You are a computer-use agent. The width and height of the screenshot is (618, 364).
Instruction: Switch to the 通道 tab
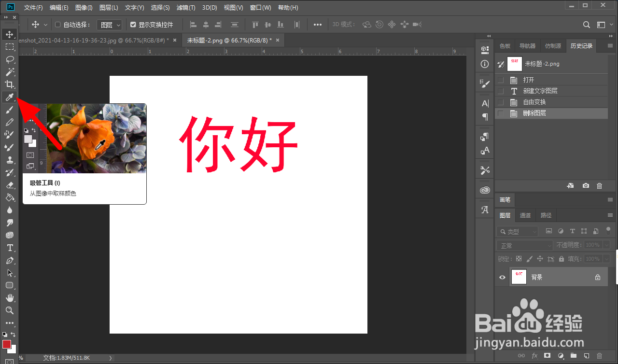pyautogui.click(x=525, y=215)
